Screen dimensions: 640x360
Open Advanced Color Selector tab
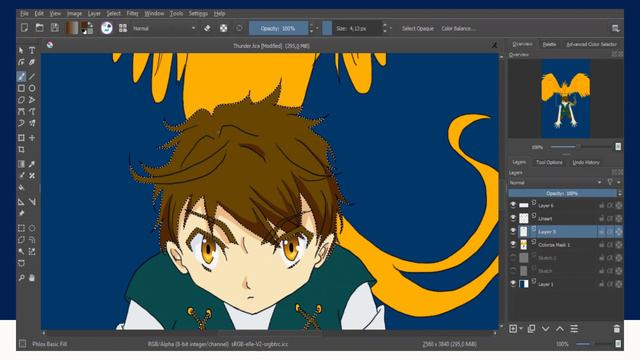[591, 44]
